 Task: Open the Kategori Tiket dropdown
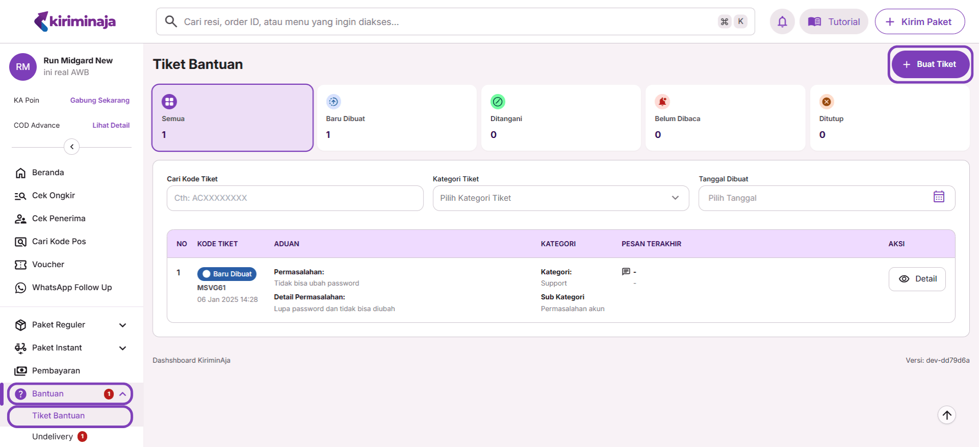(x=560, y=198)
